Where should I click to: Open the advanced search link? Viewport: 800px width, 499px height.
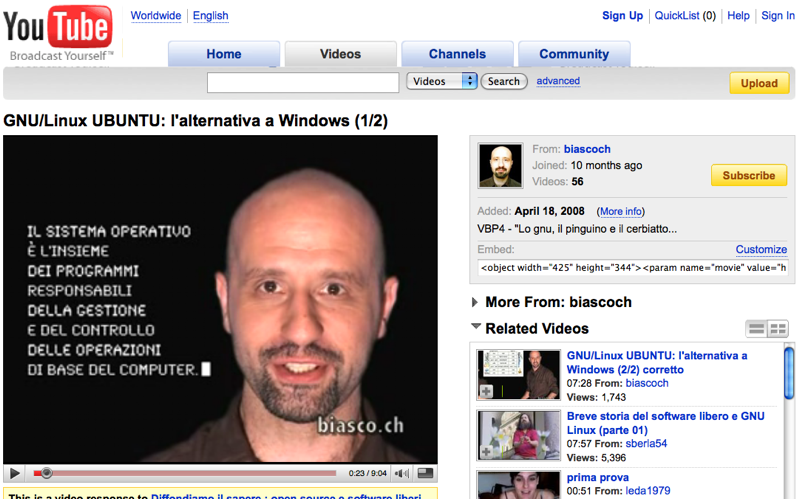coord(558,81)
